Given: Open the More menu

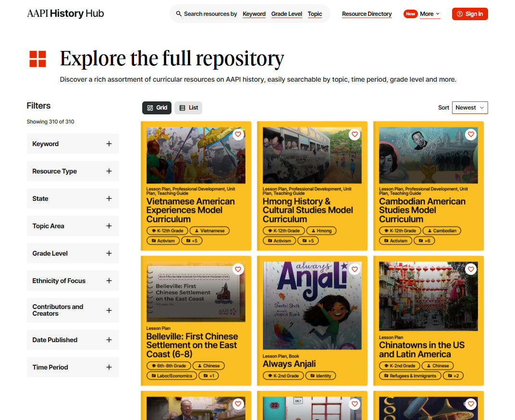Looking at the screenshot, I should [x=429, y=14].
